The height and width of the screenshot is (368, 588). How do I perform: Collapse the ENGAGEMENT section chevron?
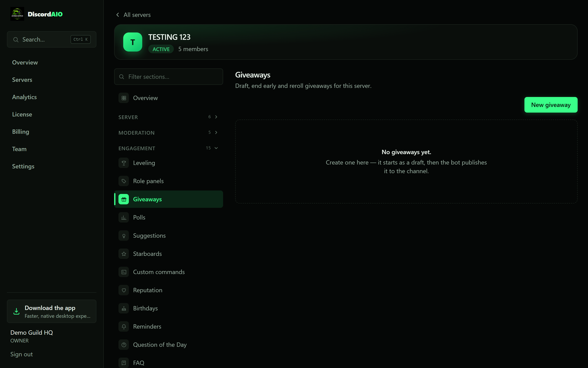(216, 148)
